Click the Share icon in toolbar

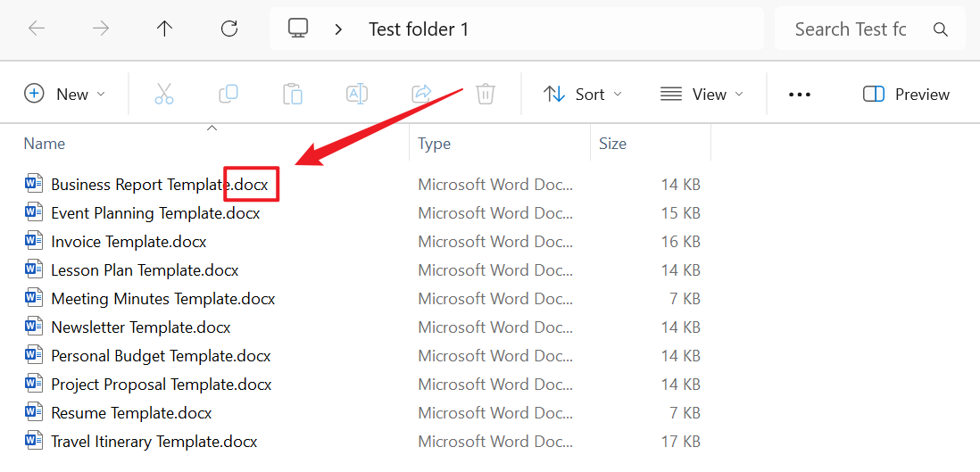421,94
